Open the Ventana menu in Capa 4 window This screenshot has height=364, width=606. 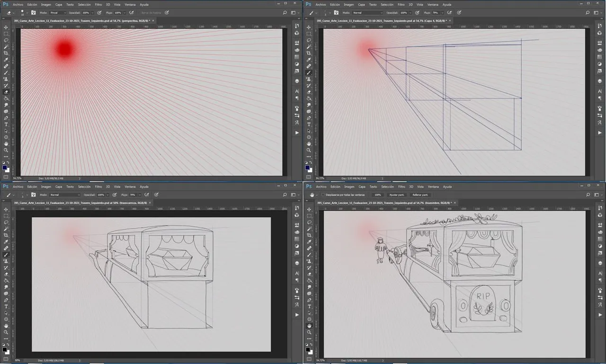click(x=433, y=4)
